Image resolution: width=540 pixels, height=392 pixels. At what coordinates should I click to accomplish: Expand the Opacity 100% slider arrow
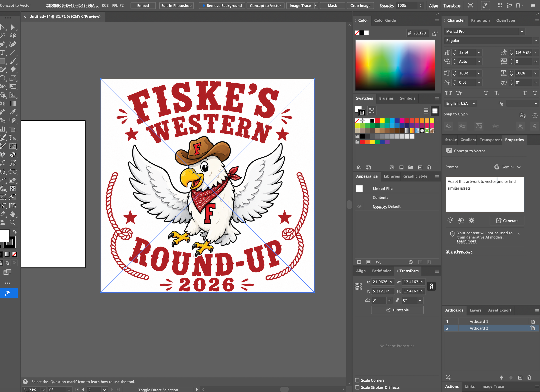tap(421, 5)
